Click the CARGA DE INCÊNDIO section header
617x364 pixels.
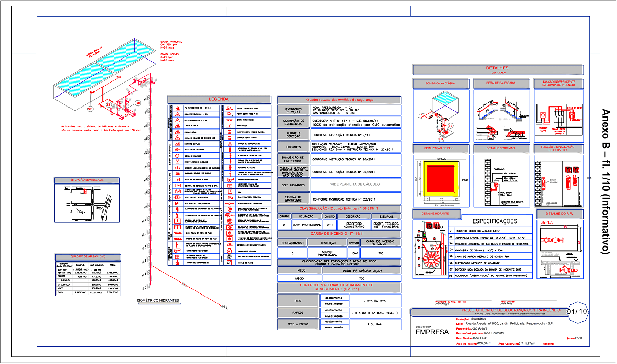pyautogui.click(x=339, y=233)
